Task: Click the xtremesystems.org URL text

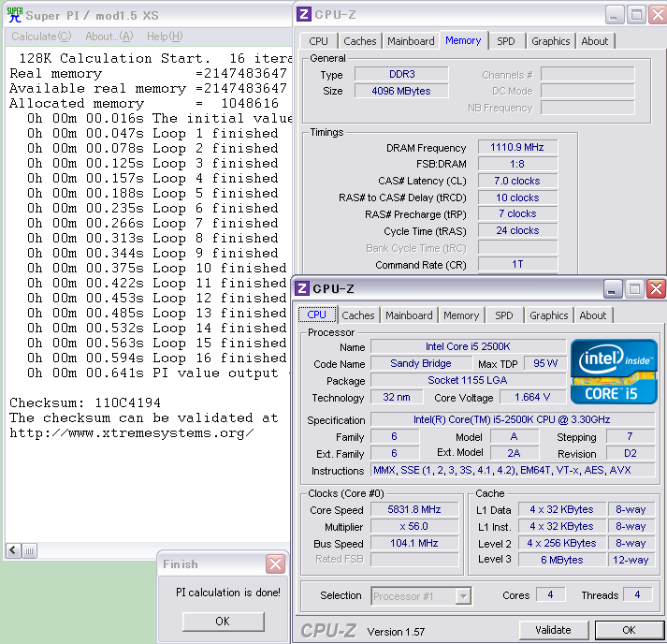Action: (132, 432)
